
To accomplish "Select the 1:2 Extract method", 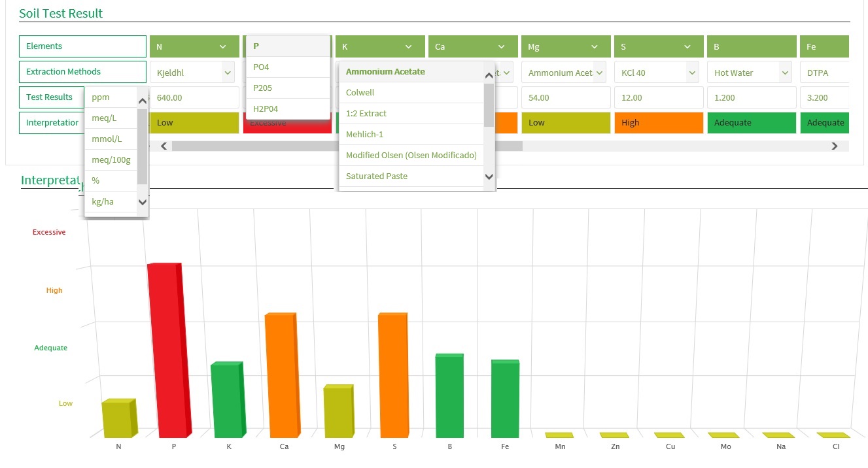I will click(x=411, y=114).
